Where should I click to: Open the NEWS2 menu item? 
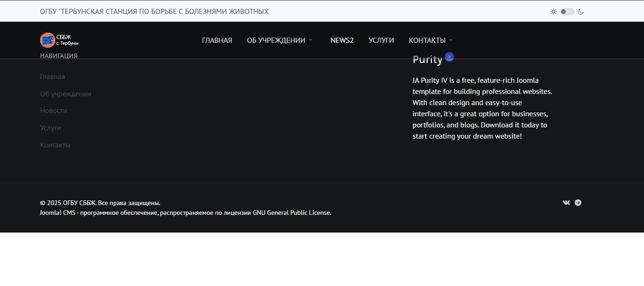coord(342,40)
